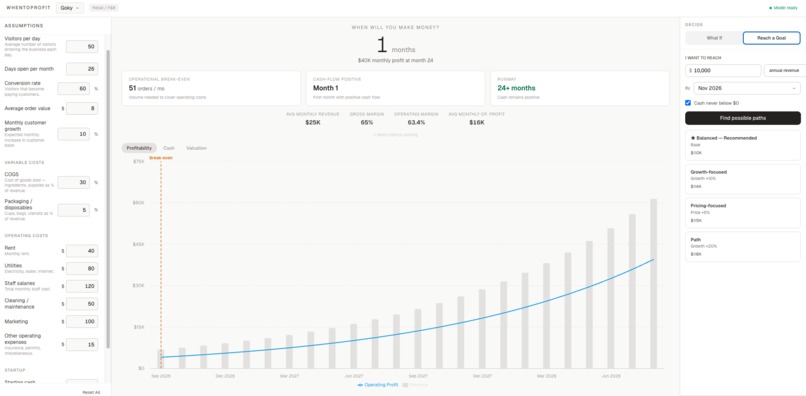
Task: Click the Operational Break-even card
Action: point(211,88)
